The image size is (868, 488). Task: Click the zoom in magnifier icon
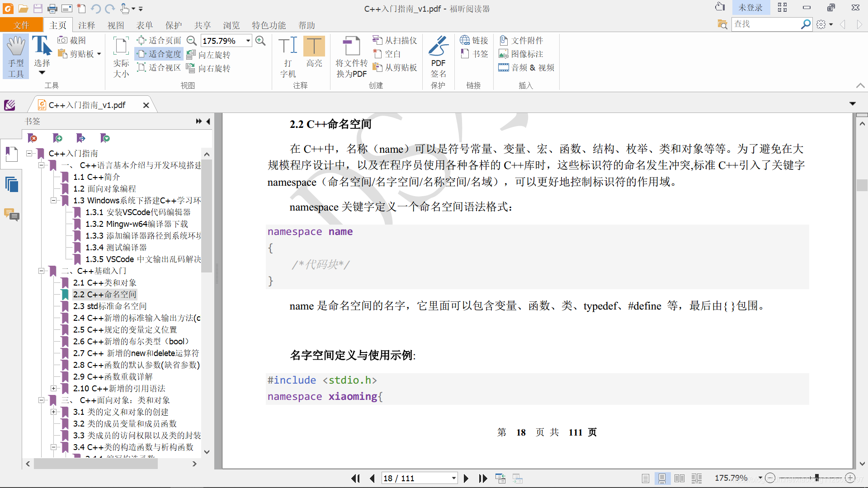[260, 41]
